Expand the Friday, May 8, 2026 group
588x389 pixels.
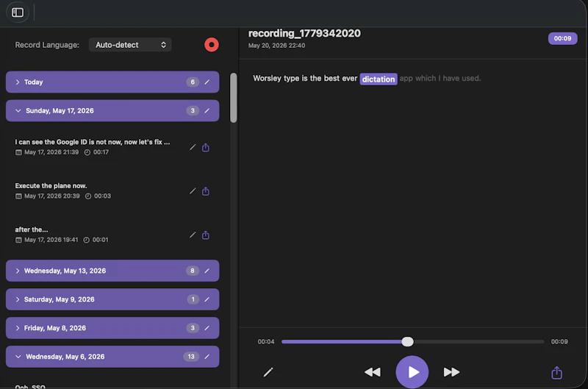pyautogui.click(x=17, y=328)
